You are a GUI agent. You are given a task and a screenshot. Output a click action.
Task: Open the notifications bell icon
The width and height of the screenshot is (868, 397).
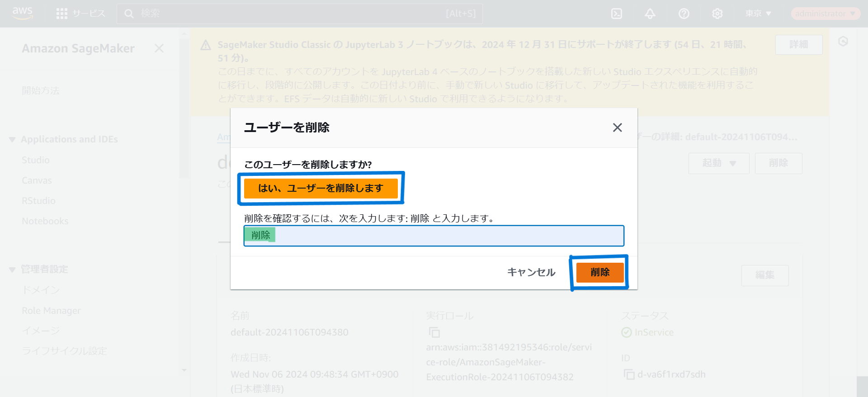pos(650,14)
